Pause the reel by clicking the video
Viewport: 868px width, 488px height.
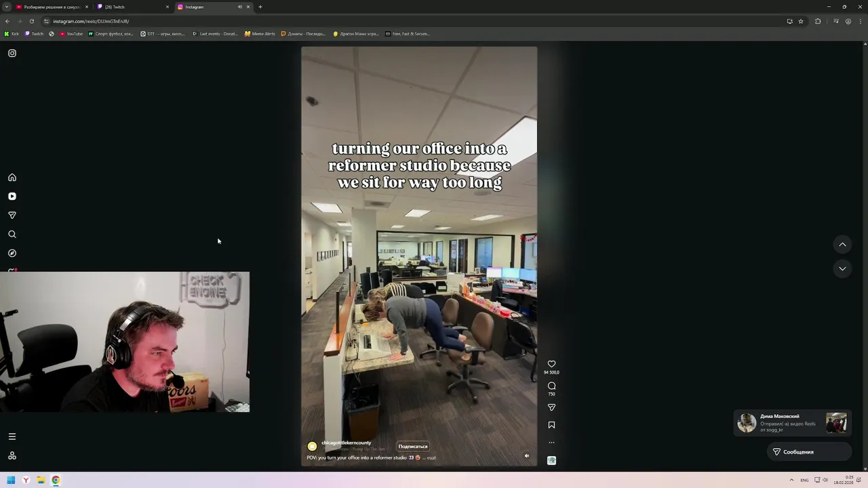tap(419, 256)
